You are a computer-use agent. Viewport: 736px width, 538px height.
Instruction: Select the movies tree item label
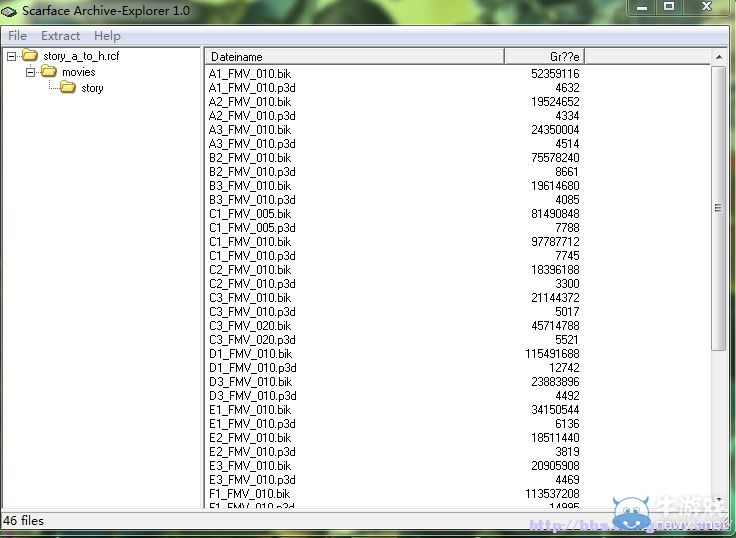coord(79,72)
